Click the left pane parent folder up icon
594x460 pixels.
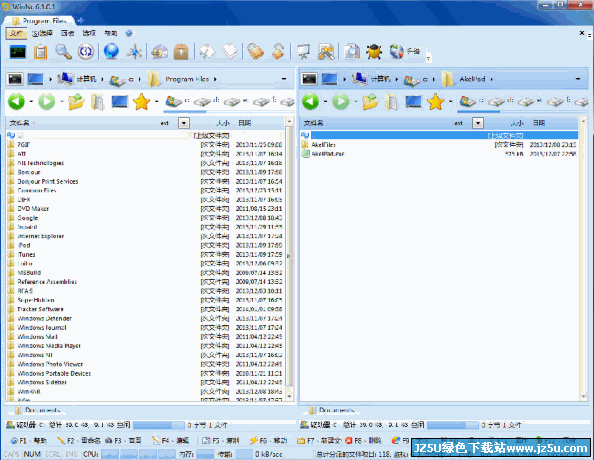point(76,102)
